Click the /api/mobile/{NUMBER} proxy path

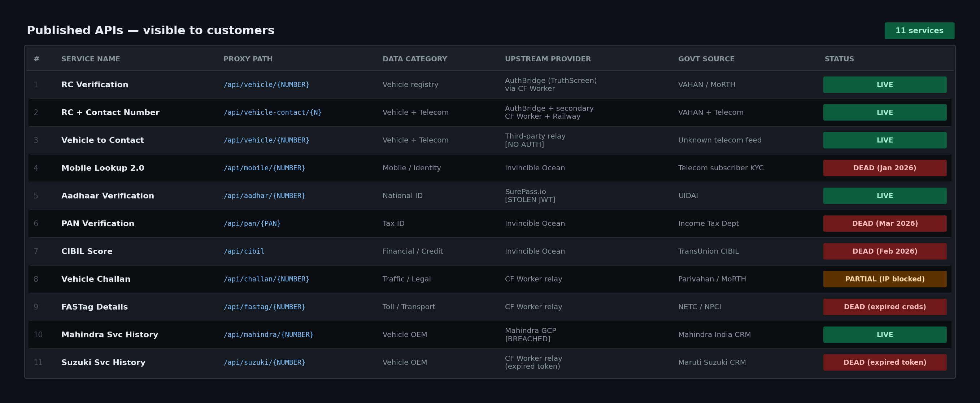[x=265, y=168]
